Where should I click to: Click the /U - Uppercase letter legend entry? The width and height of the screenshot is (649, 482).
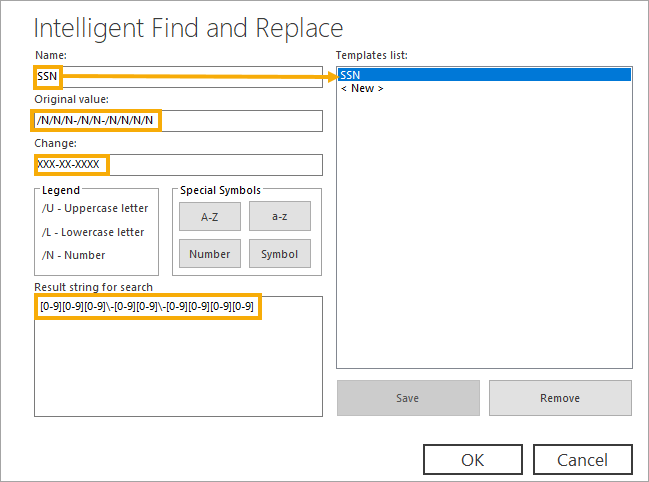tap(95, 208)
